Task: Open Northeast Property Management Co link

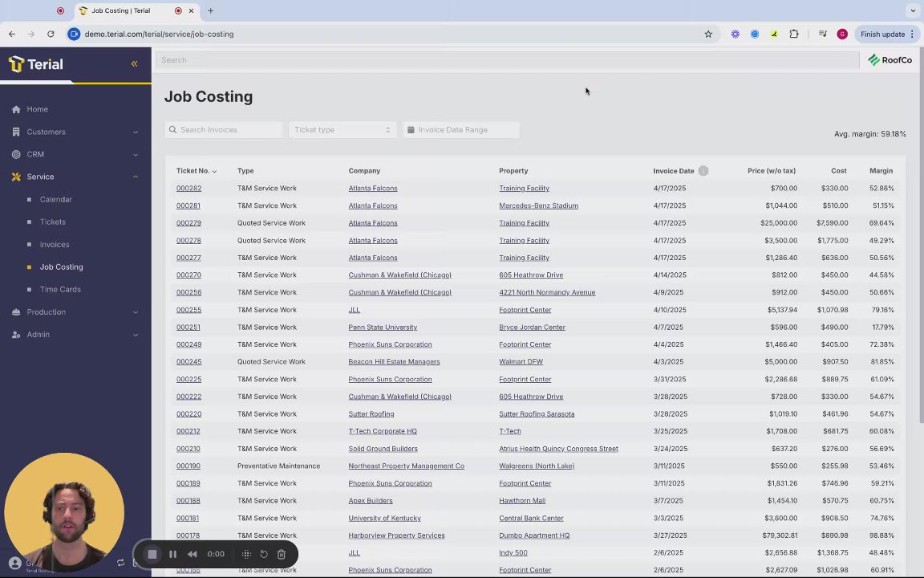Action: (406, 466)
